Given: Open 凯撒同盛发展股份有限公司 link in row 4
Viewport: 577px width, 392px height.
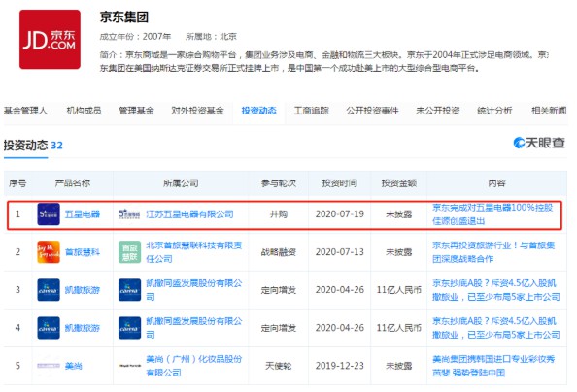Looking at the screenshot, I should tap(194, 328).
